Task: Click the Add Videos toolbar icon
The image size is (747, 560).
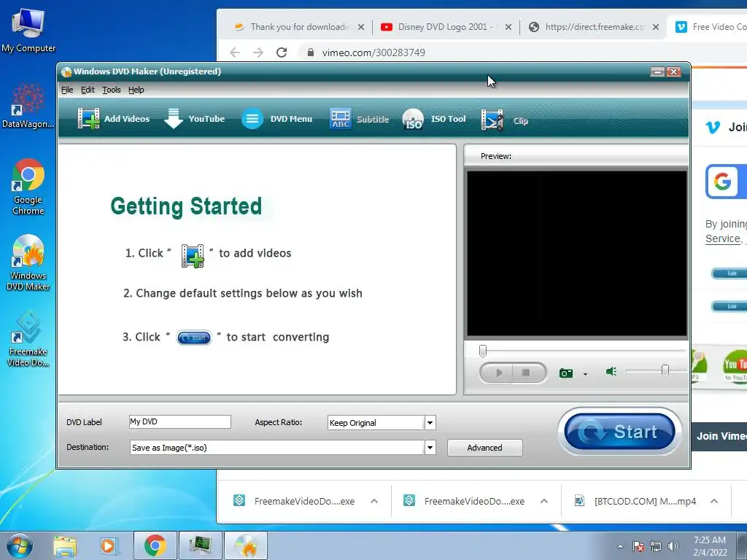Action: [88, 119]
